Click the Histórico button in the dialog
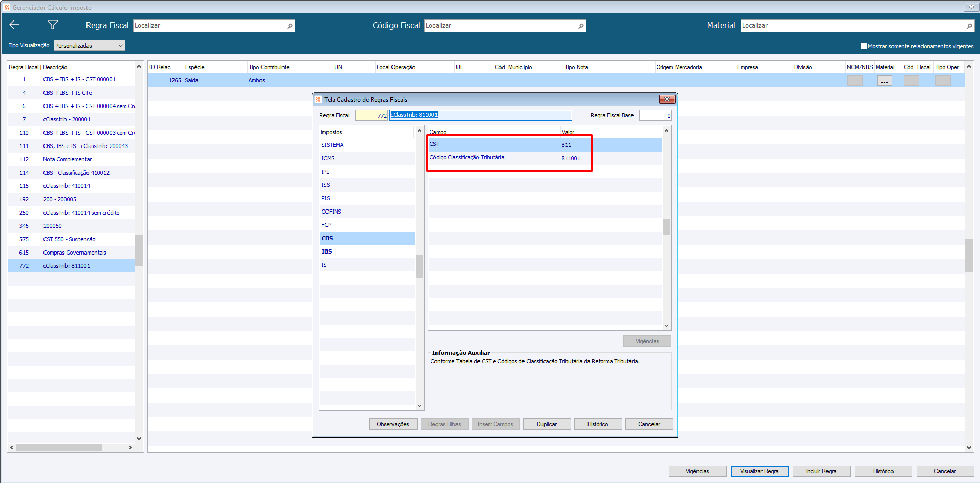This screenshot has height=483, width=980. pyautogui.click(x=598, y=424)
